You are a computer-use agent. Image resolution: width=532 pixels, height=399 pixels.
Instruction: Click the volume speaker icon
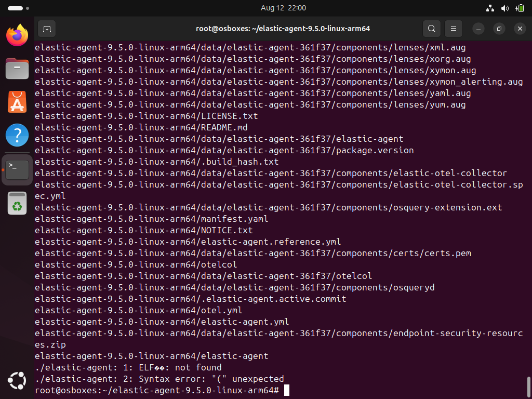click(x=505, y=8)
